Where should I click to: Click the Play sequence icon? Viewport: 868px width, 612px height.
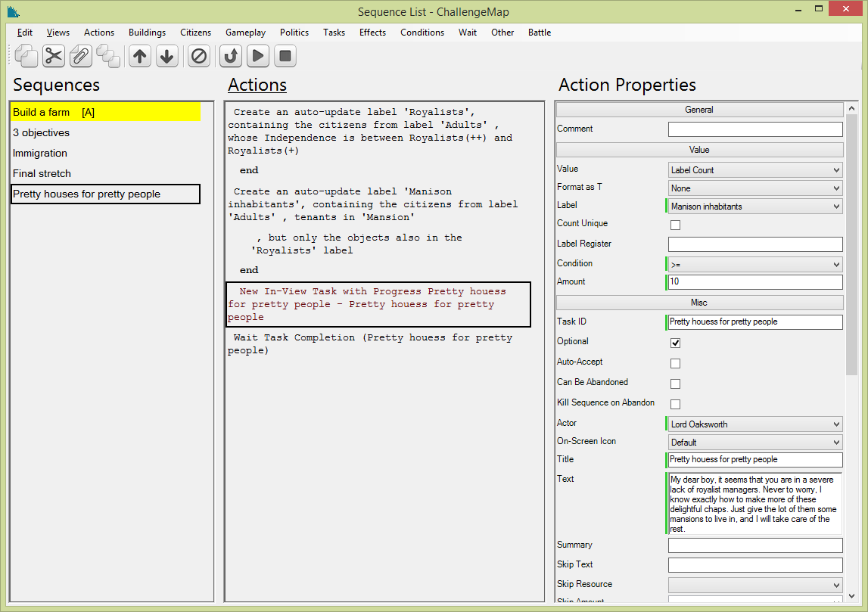258,56
